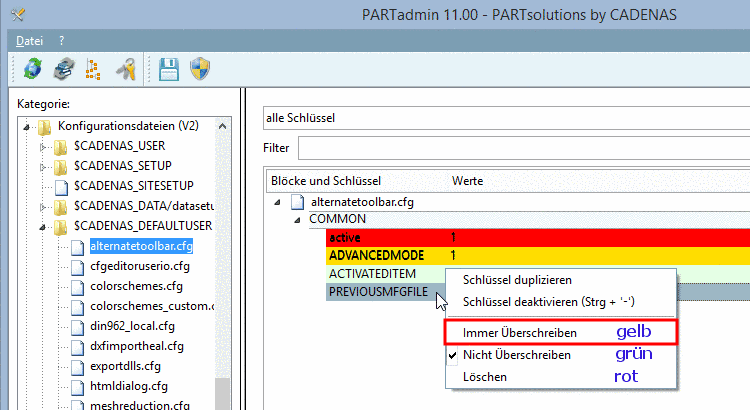Collapse alternatetoolbar.cfg block in key table
This screenshot has width=750, height=410.
click(277, 202)
